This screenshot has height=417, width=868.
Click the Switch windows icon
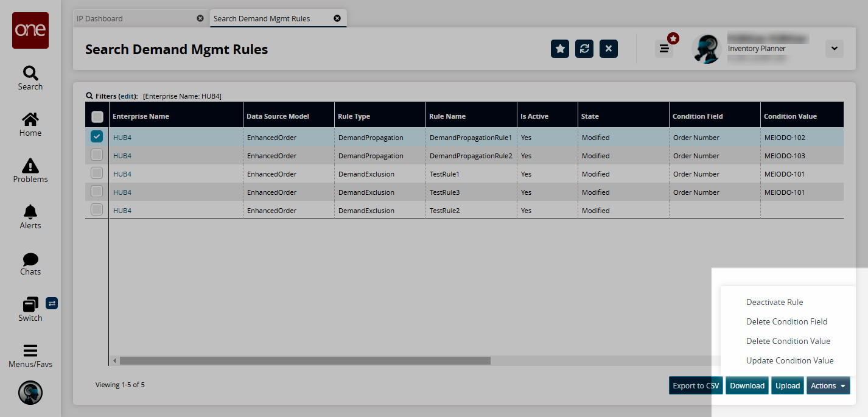(30, 304)
